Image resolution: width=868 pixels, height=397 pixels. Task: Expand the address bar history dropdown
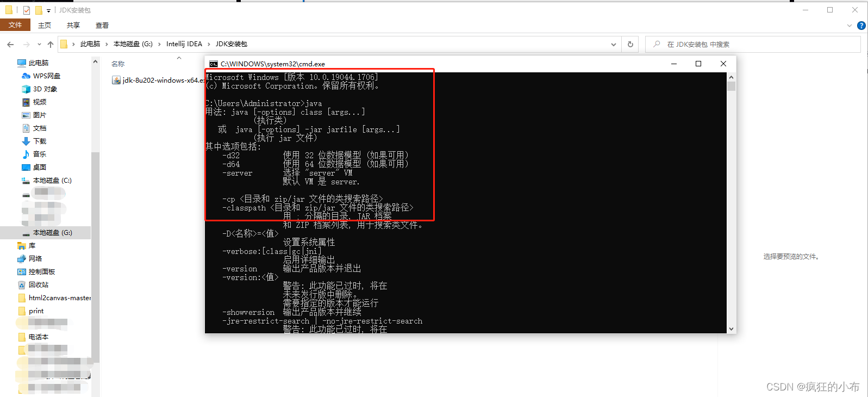coord(614,44)
